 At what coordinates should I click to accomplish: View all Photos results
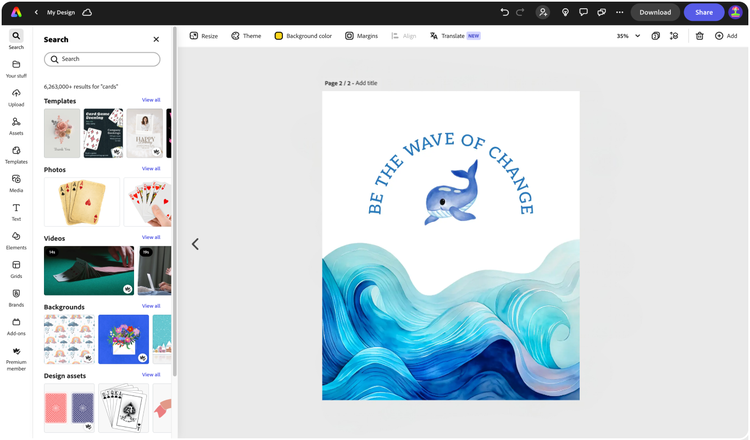pos(151,168)
